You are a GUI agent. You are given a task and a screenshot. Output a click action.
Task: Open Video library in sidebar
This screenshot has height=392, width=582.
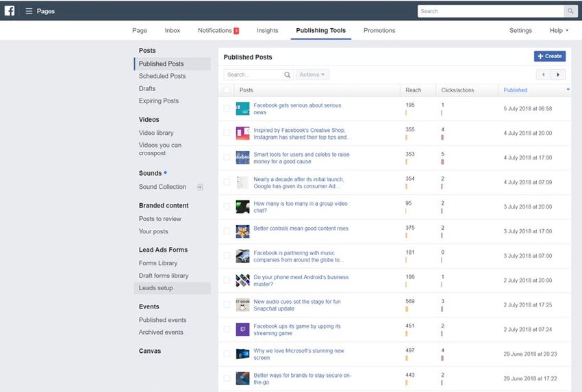coord(156,133)
